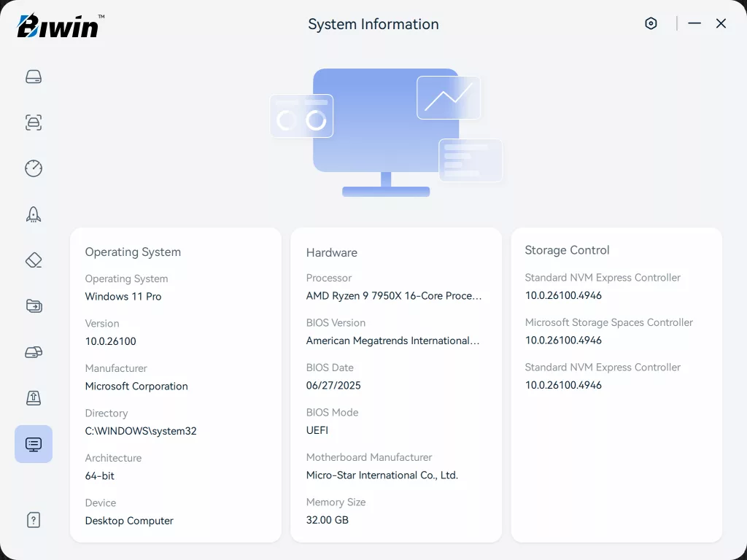
Task: Open the firmware update sidebar icon
Action: [x=34, y=397]
